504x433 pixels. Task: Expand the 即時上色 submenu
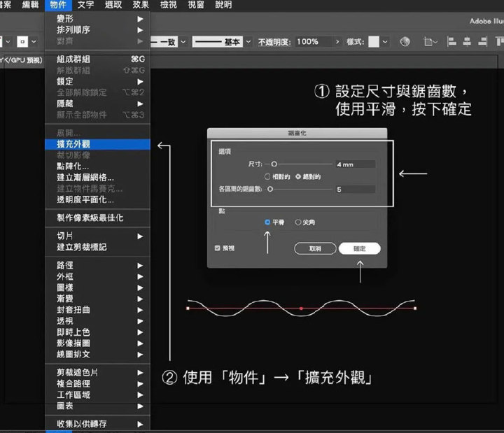(x=98, y=332)
